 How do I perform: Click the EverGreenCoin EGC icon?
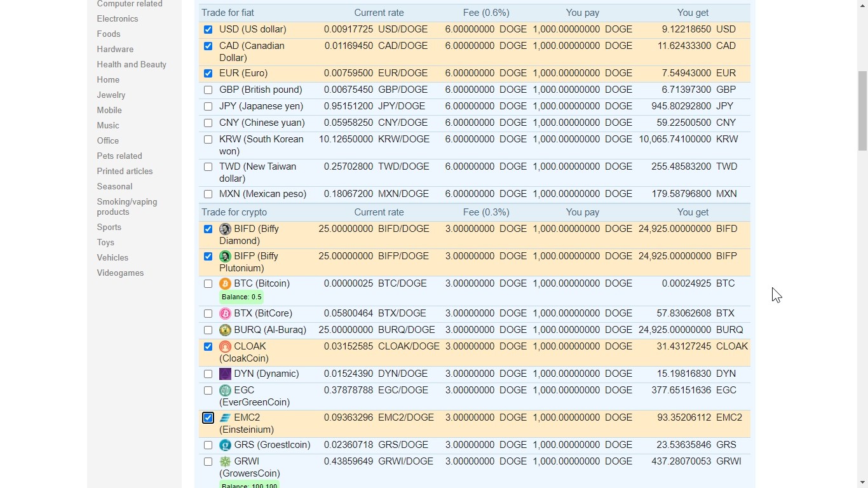[225, 391]
